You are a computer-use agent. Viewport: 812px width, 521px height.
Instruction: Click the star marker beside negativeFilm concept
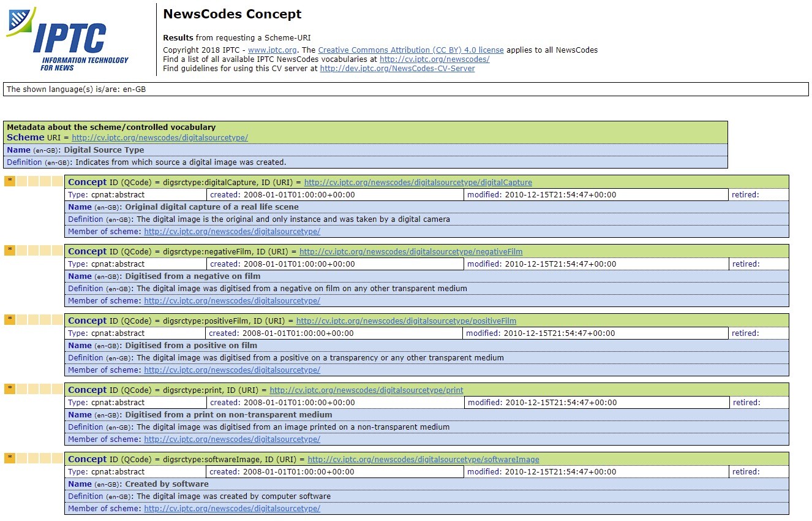tap(10, 250)
